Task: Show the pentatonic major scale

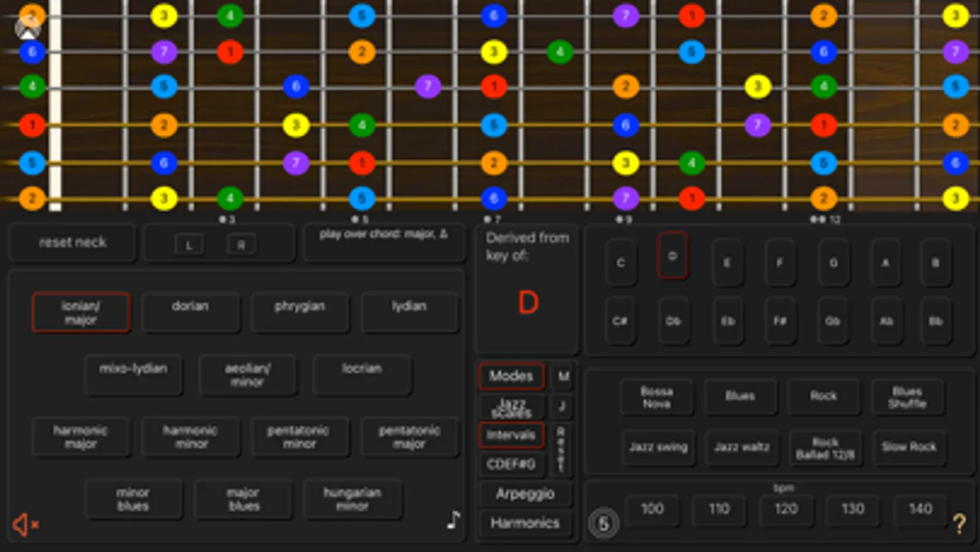Action: tap(409, 437)
